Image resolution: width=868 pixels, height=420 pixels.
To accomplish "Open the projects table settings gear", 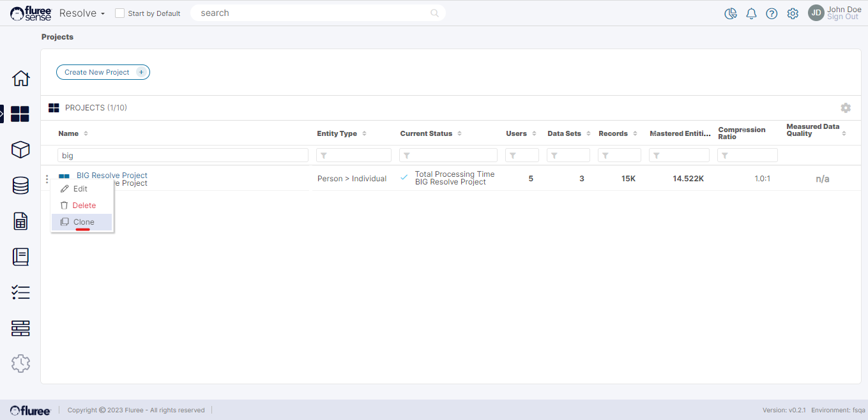I will point(846,108).
